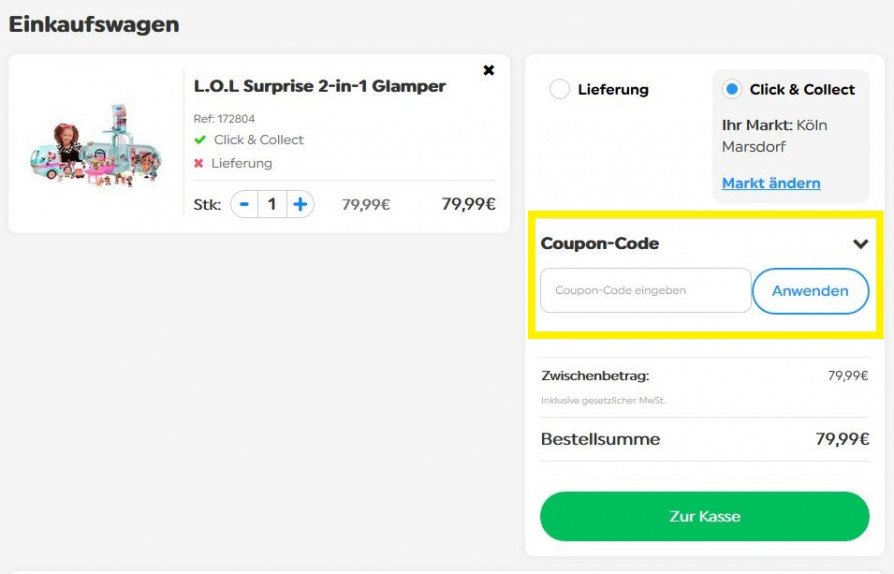Click the Coupon-Code section heading

coord(600,243)
